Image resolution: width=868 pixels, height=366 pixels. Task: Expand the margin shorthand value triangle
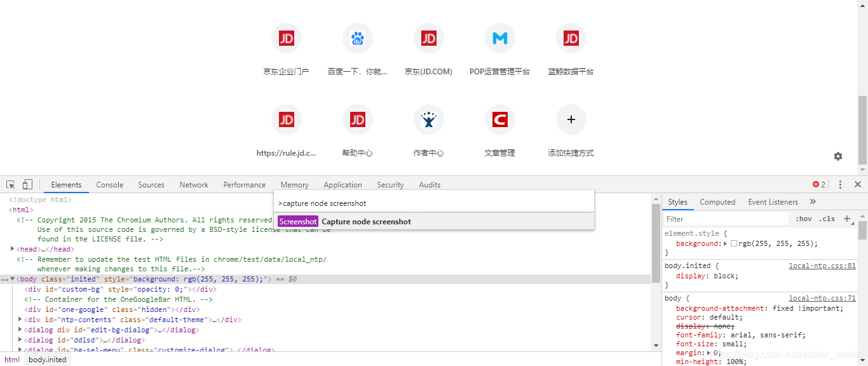(709, 353)
